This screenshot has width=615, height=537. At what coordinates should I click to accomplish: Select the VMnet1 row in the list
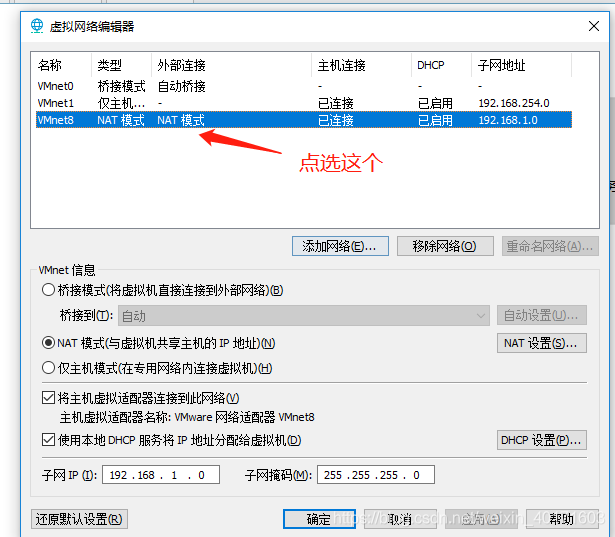coord(304,103)
